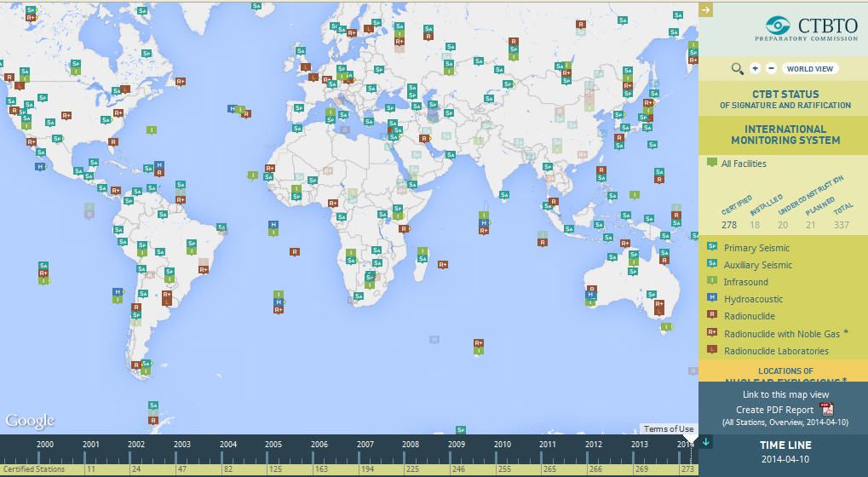Open CTBT Status of Signature tab
This screenshot has height=477, width=868.
785,99
